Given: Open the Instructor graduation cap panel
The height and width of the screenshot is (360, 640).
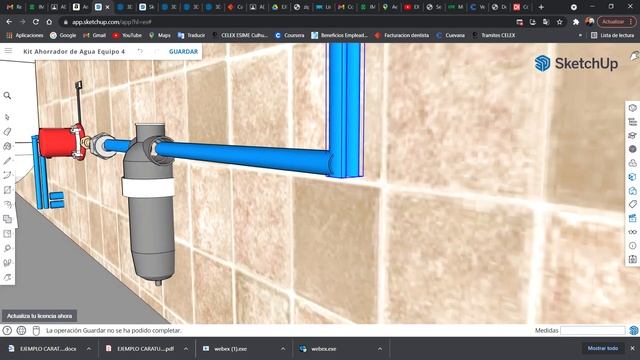Looking at the screenshot, I should click(633, 136).
